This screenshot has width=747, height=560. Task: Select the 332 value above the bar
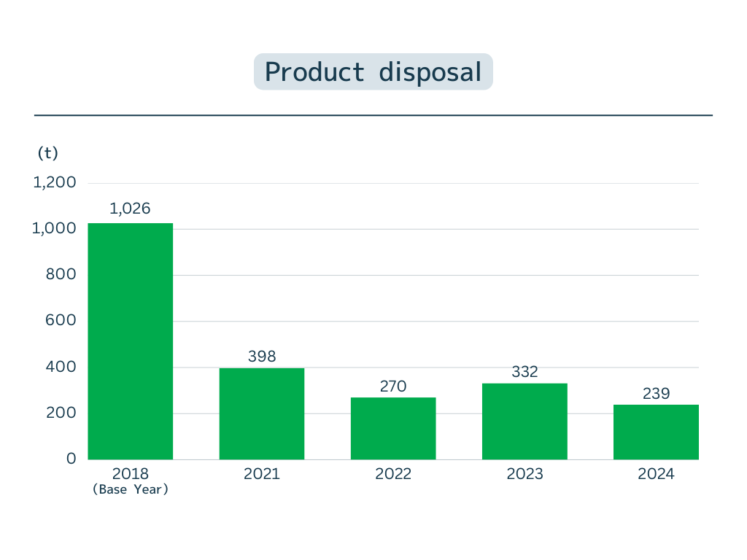click(x=525, y=372)
